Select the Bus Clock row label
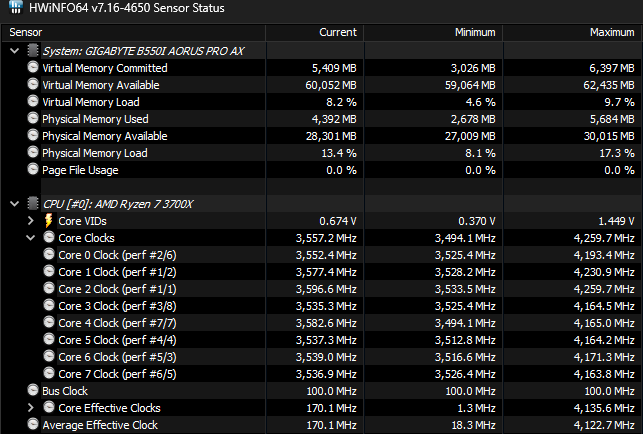This screenshot has width=643, height=434. (x=65, y=391)
